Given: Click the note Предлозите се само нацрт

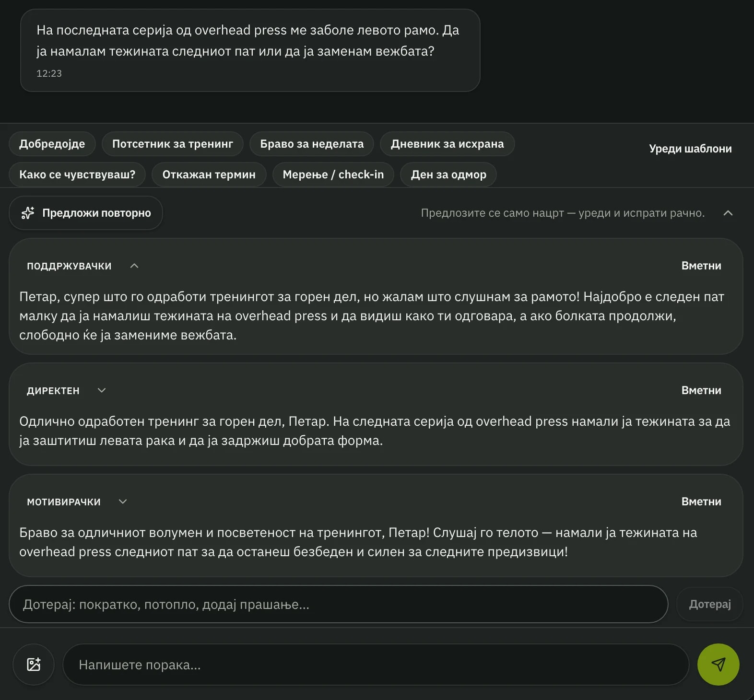Looking at the screenshot, I should coord(563,213).
